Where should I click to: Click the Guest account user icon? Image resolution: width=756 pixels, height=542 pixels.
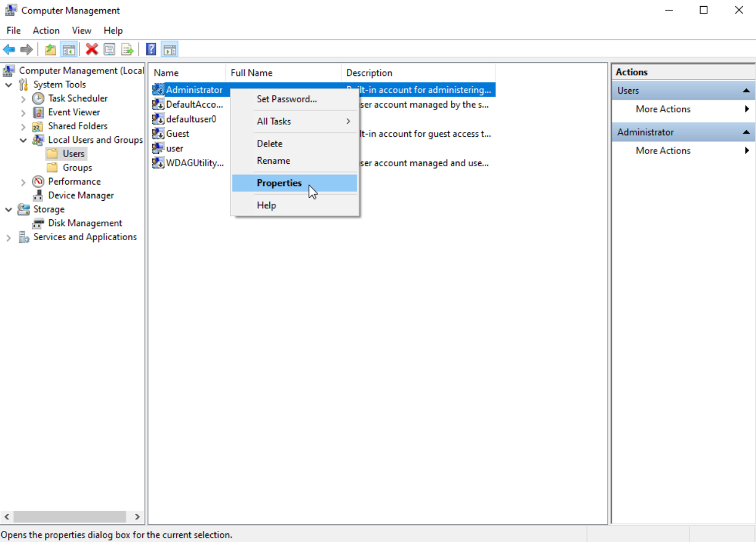click(158, 134)
